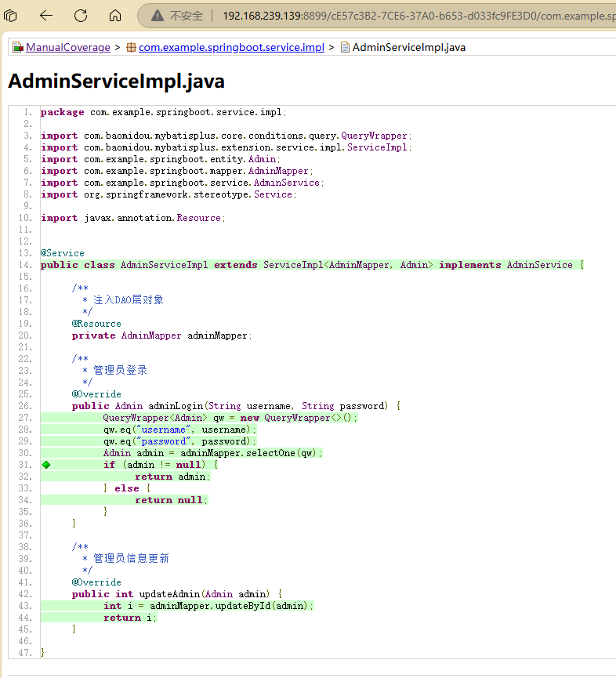Image resolution: width=616 pixels, height=678 pixels.
Task: Click the qw.eq("username", username) line
Action: coord(179,430)
